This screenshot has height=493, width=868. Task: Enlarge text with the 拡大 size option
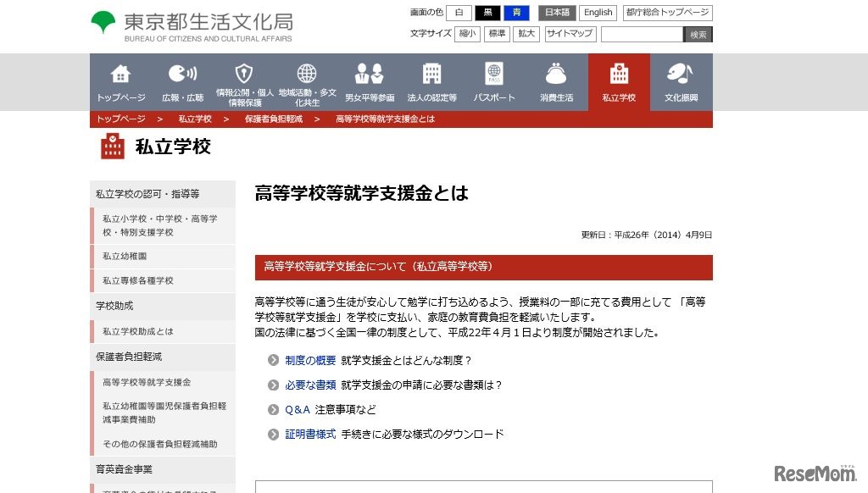(x=525, y=34)
